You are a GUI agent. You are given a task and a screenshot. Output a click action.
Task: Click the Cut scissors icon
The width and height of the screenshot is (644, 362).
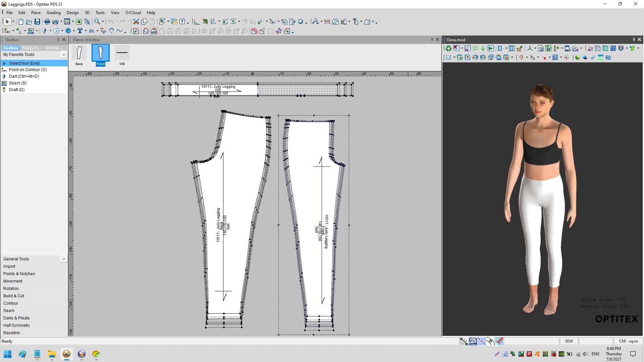pos(136,22)
